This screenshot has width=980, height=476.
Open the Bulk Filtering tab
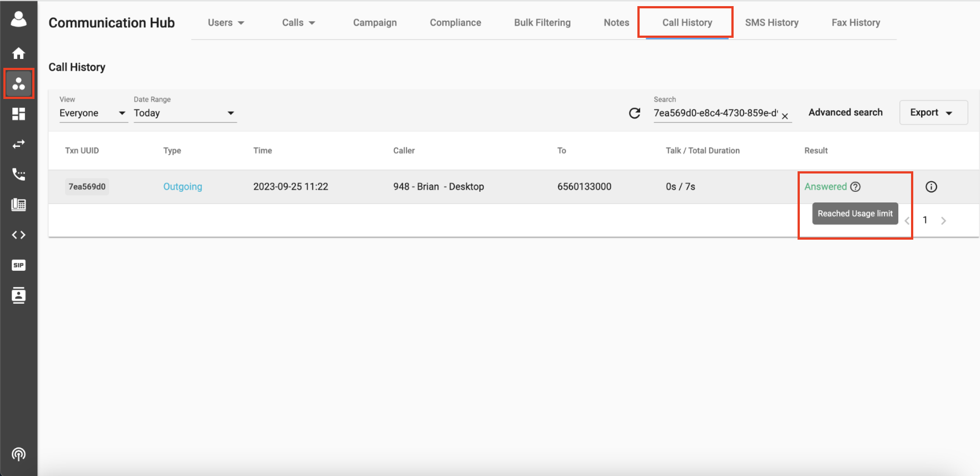pyautogui.click(x=542, y=23)
